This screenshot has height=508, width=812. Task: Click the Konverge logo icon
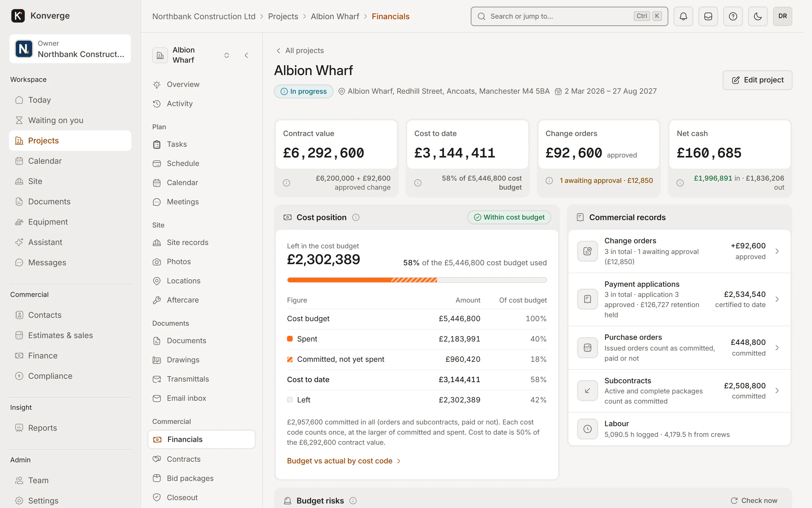pos(18,16)
